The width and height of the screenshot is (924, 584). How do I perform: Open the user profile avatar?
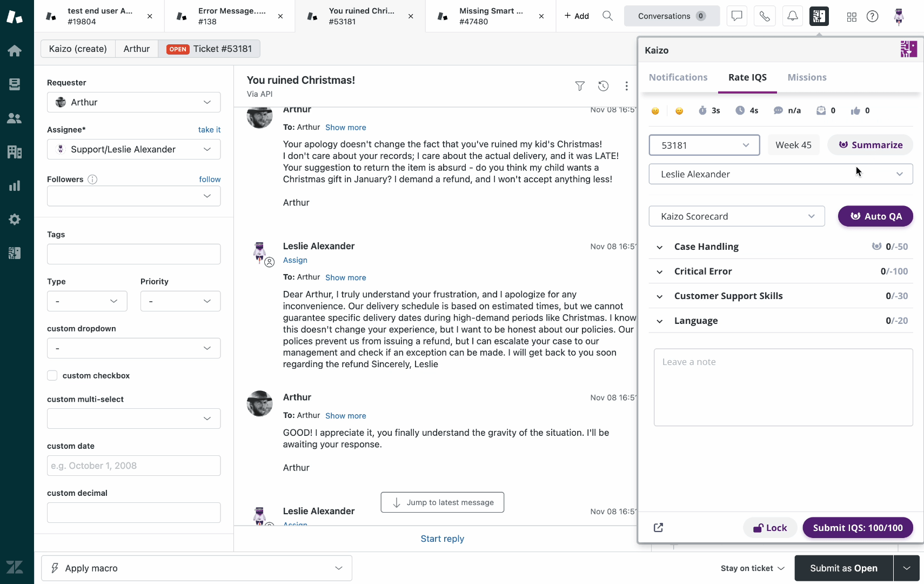(899, 17)
